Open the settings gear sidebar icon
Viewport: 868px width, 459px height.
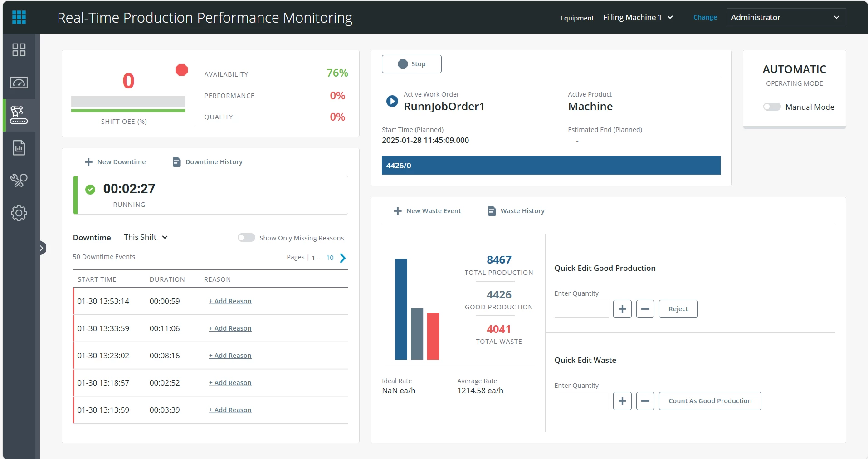coord(19,213)
